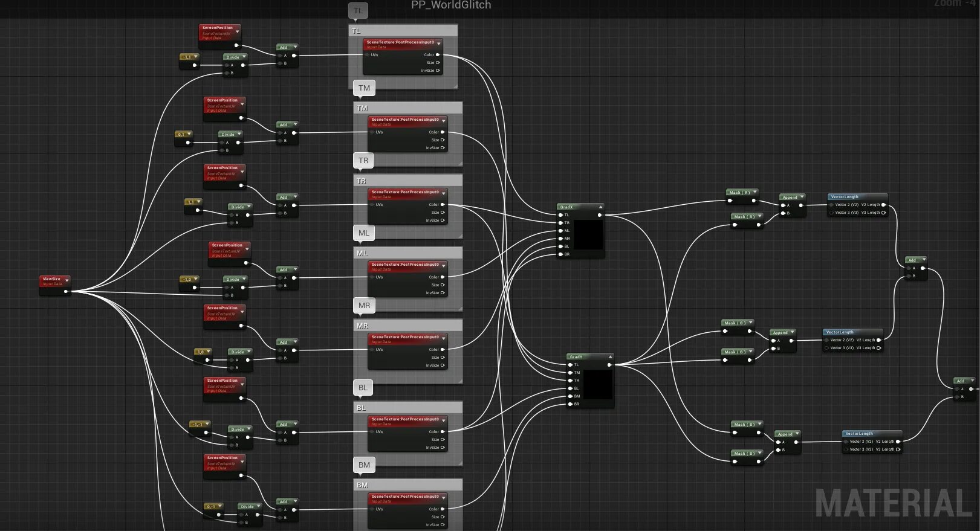Select the ML comment box title bar
The width and height of the screenshot is (980, 531).
[x=408, y=253]
